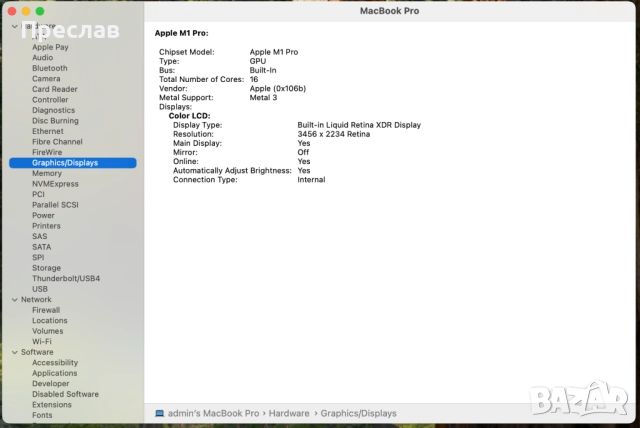
Task: Select Power in the sidebar
Action: click(x=43, y=215)
